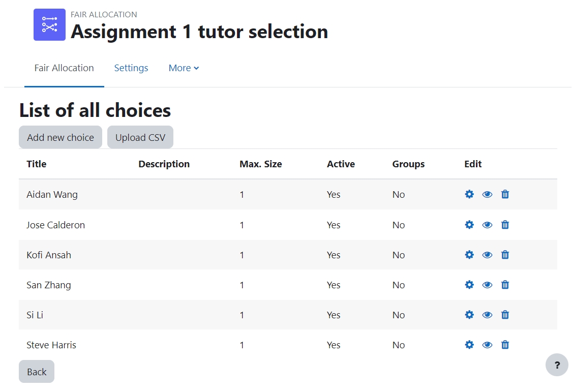Expand the More menu

[x=184, y=68]
